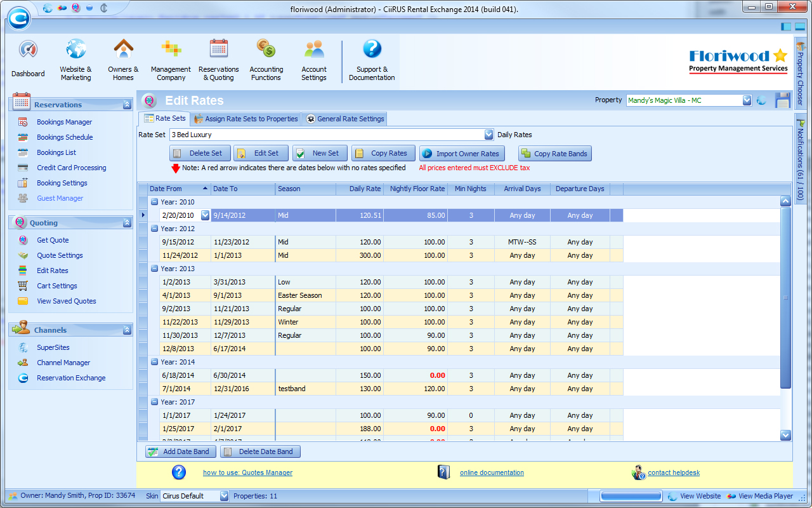Click the globe icon next to Property dropdown
The width and height of the screenshot is (812, 508).
click(x=762, y=100)
